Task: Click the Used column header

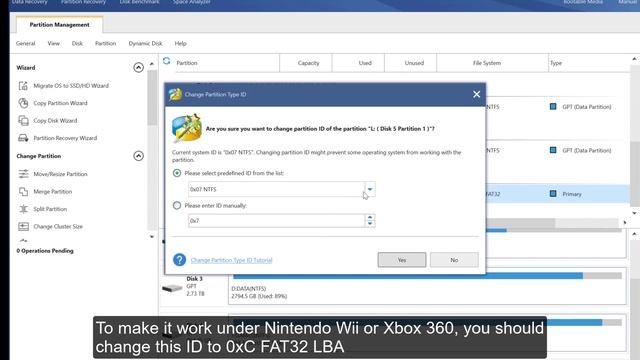Action: [365, 63]
